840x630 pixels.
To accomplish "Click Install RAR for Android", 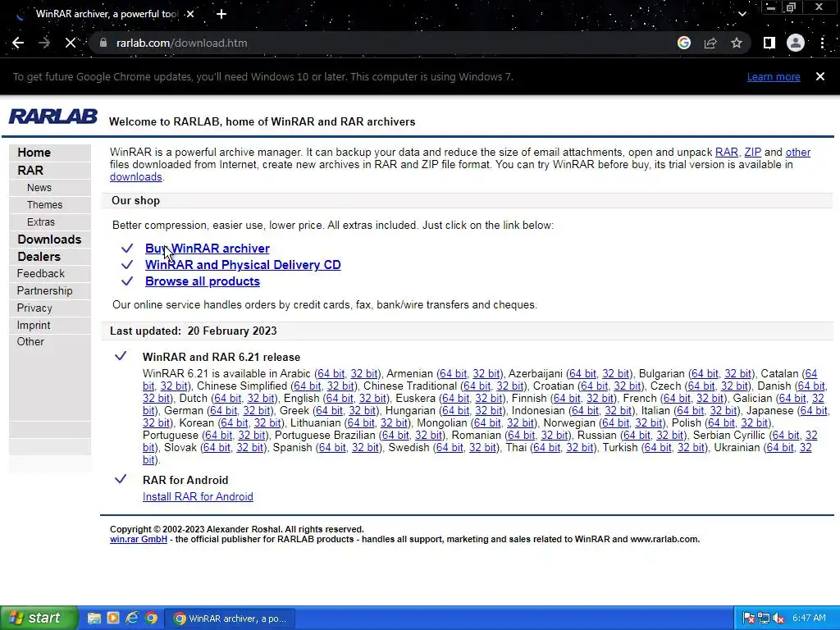I will [x=198, y=496].
